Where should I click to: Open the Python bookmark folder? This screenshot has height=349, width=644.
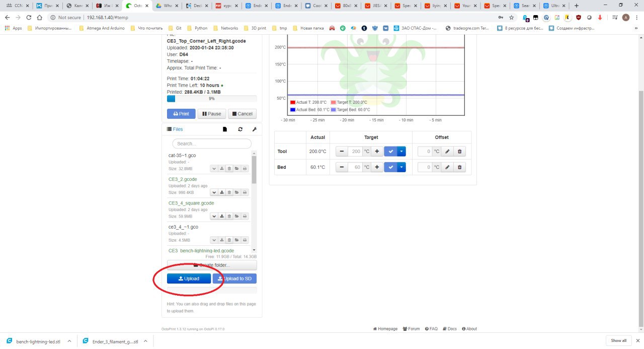point(197,28)
